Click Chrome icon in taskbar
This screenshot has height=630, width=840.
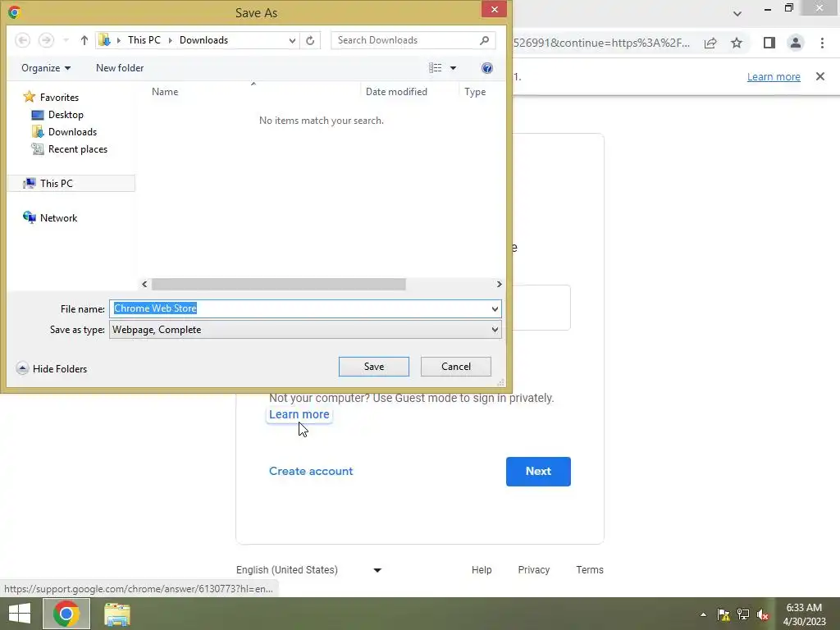point(66,614)
